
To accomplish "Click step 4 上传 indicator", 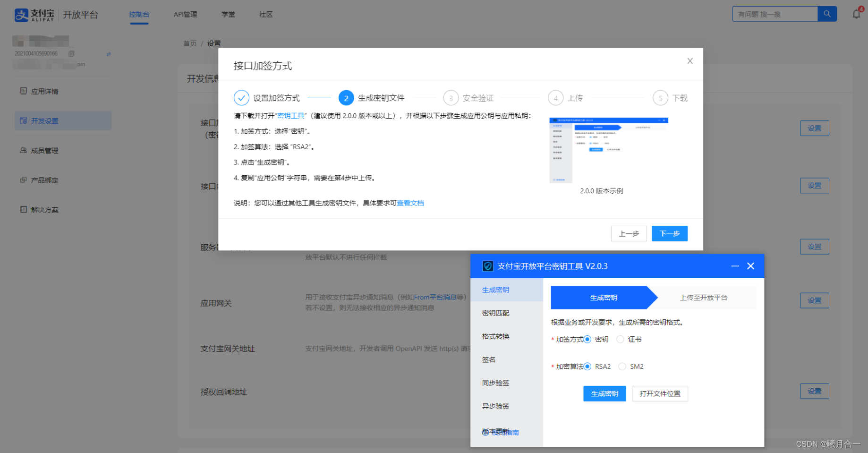I will click(556, 98).
